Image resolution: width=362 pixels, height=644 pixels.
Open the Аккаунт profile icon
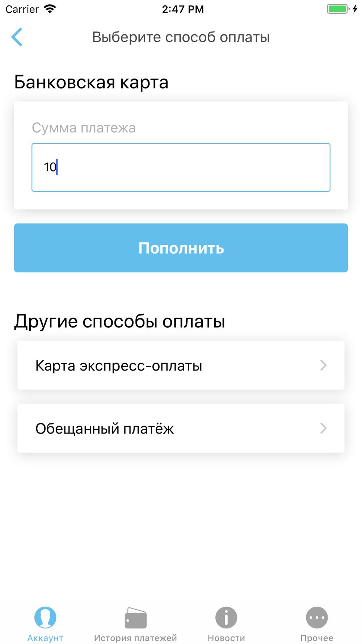(45, 618)
